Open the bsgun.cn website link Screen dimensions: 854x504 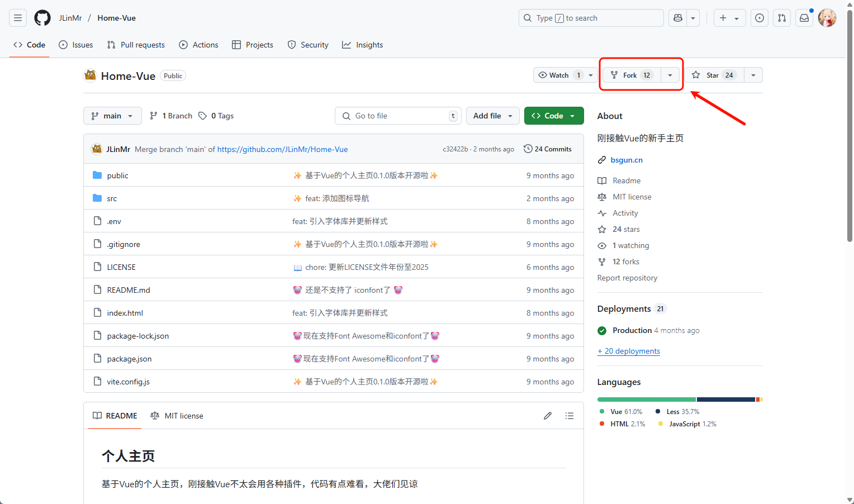click(x=627, y=160)
